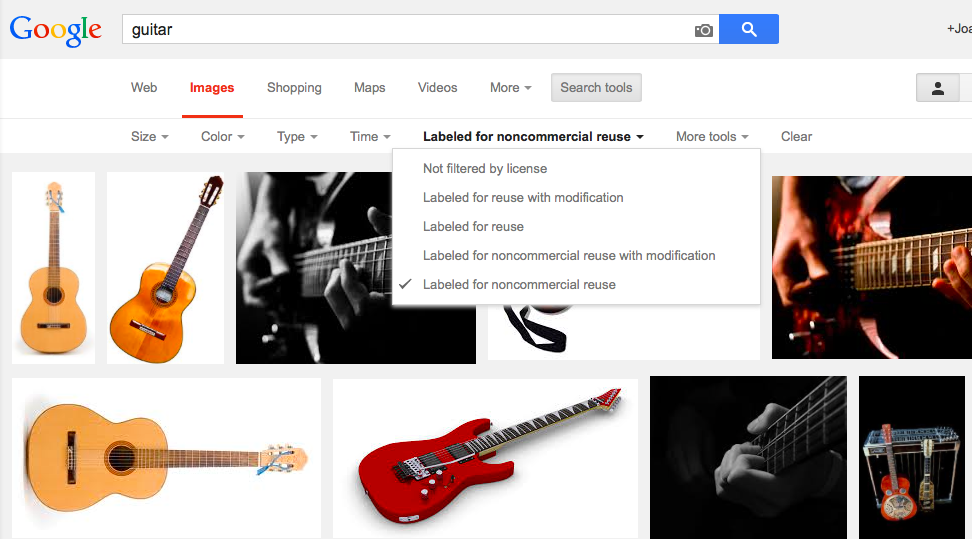Switch to the Shopping tab
The width and height of the screenshot is (972, 539).
pos(294,88)
